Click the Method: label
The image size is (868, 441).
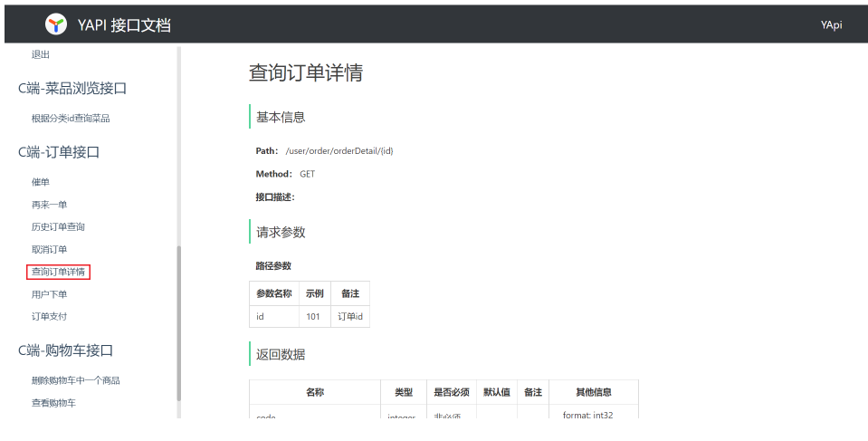[x=274, y=174]
